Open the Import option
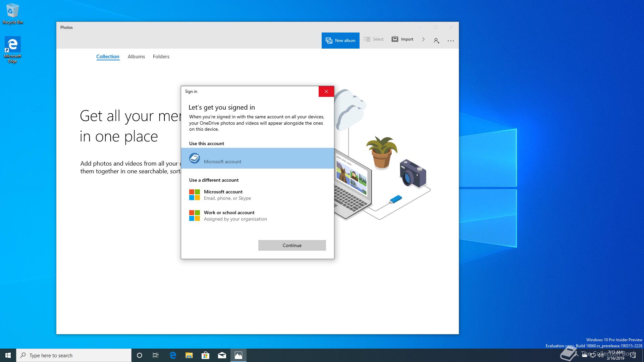644x362 pixels. coord(402,39)
